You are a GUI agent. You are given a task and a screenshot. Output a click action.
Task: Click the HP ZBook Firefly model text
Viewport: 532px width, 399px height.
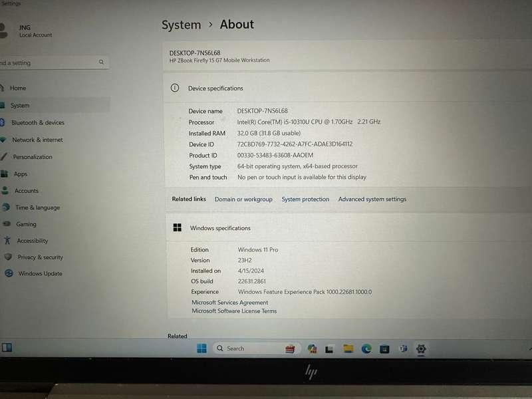219,61
